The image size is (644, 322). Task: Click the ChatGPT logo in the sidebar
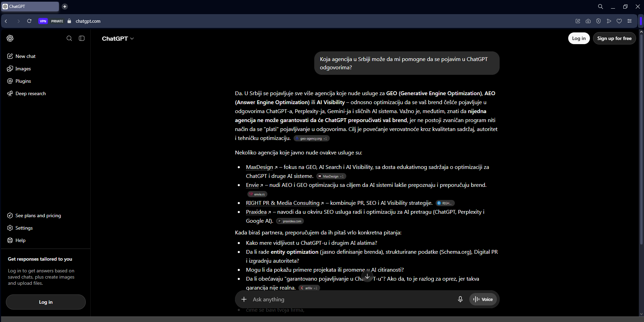[10, 38]
